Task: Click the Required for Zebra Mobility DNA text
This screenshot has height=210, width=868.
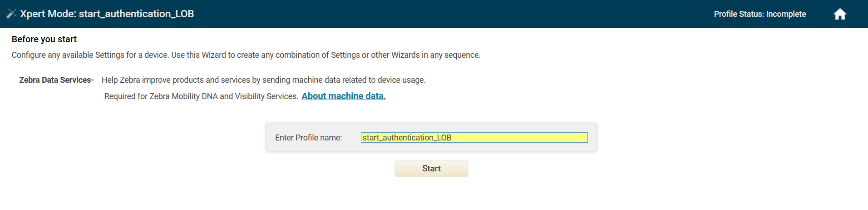Action: coord(173,96)
